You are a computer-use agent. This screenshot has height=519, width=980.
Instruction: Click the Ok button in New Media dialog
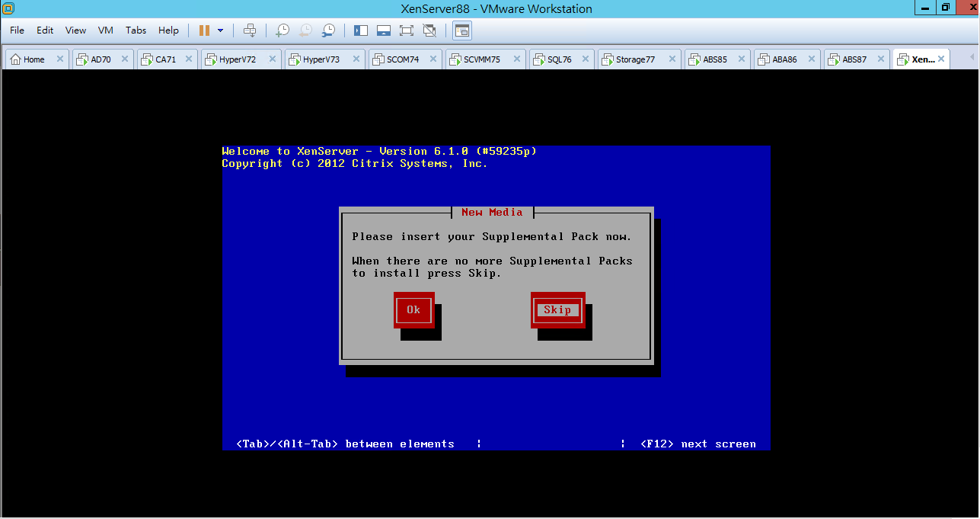click(413, 310)
